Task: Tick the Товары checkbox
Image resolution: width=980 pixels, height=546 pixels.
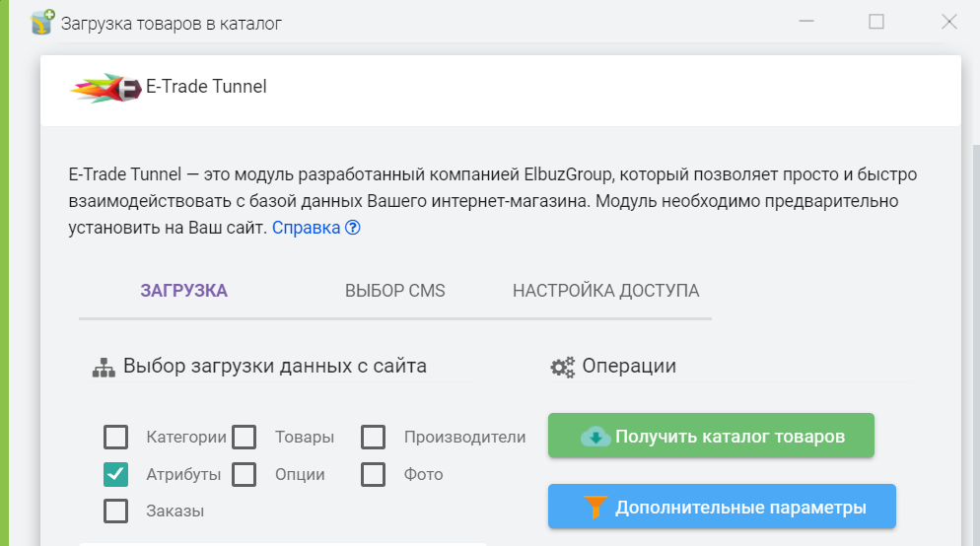Action: (245, 437)
